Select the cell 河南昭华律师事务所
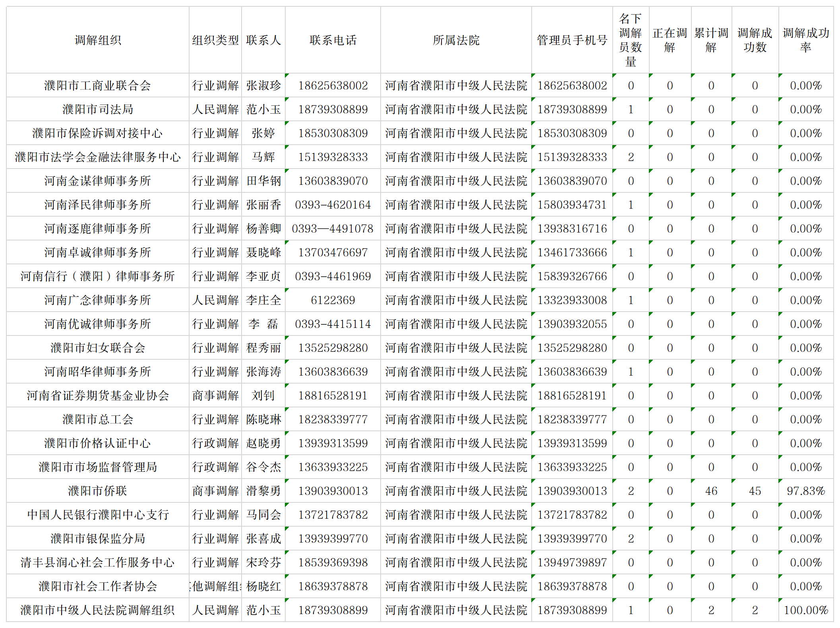This screenshot has height=628, width=840. pos(98,372)
